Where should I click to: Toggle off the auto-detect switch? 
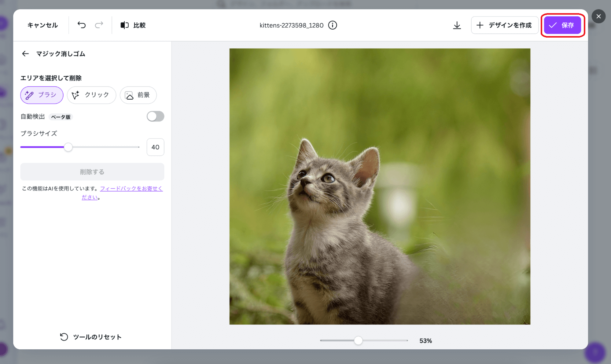tap(155, 116)
